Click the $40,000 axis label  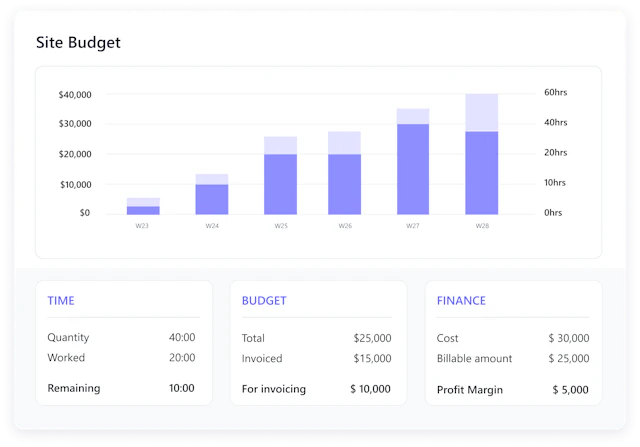pos(75,95)
